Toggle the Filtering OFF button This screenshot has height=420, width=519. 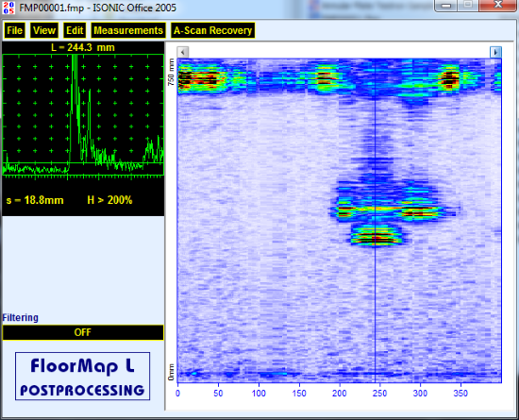pos(83,332)
